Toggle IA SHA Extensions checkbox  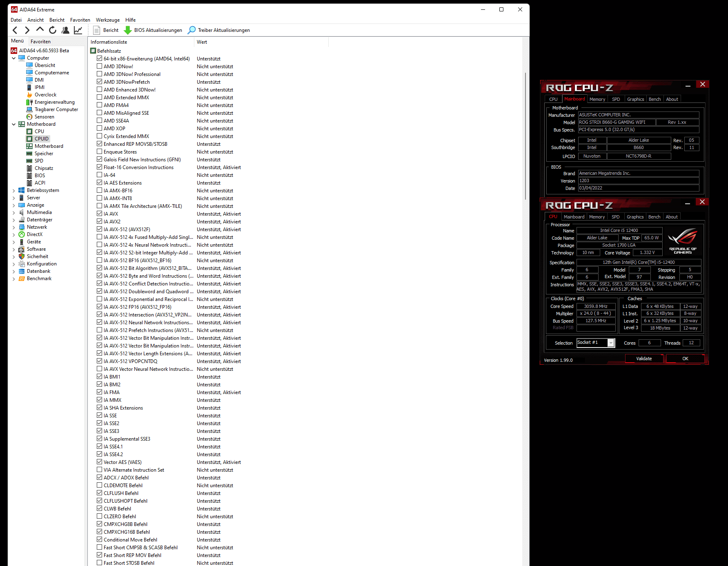pos(99,408)
